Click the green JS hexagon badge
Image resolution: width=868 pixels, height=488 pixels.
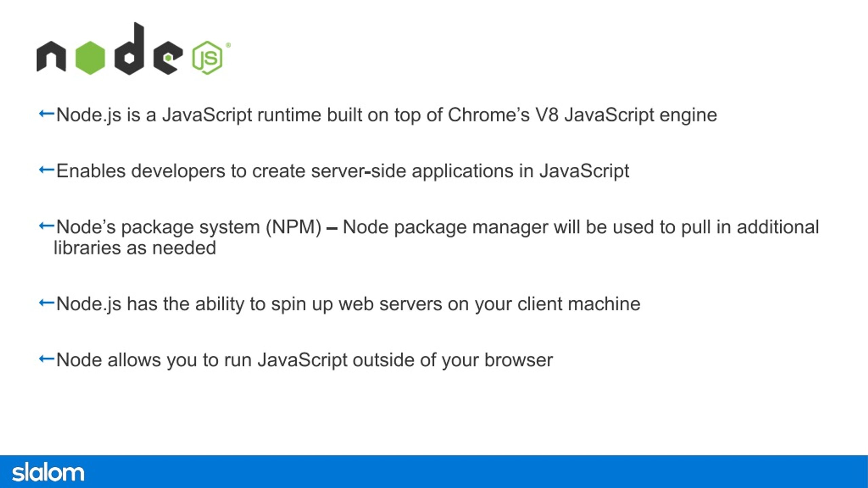(x=207, y=58)
